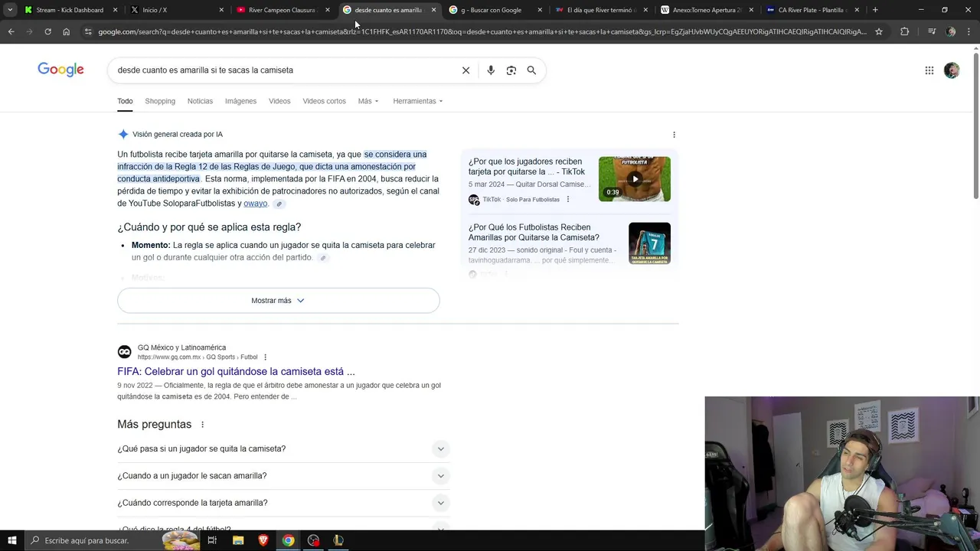The image size is (980, 551).
Task: Open '¿Por Qué los Futbolistas Reciben Amarillas' link
Action: coord(534,233)
